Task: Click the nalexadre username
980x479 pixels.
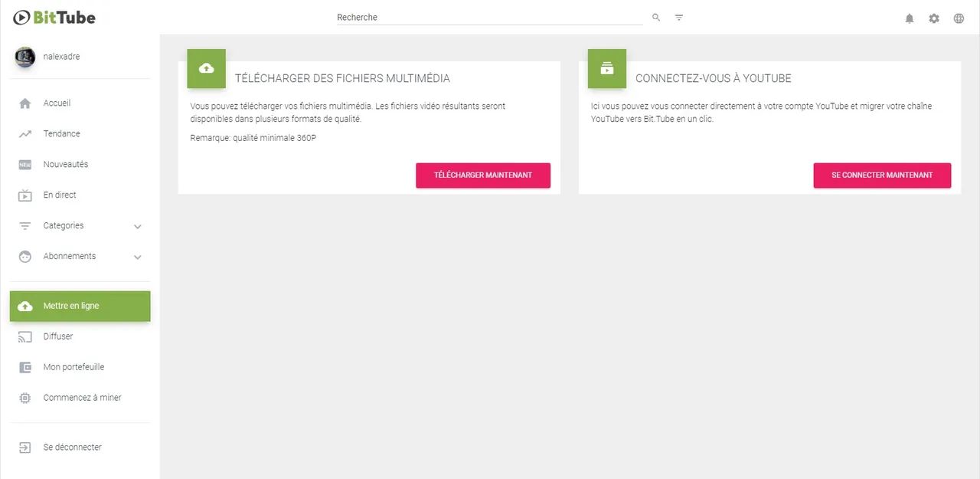Action: (x=62, y=57)
